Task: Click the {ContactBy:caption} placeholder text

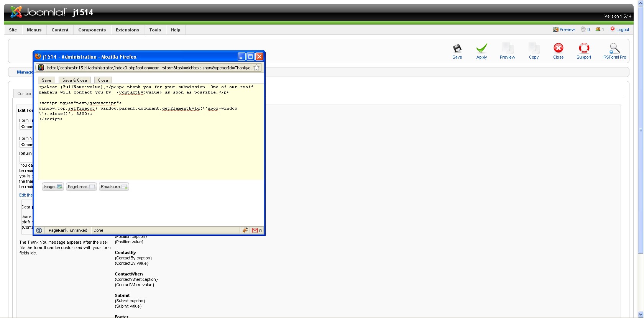Action: (133, 258)
